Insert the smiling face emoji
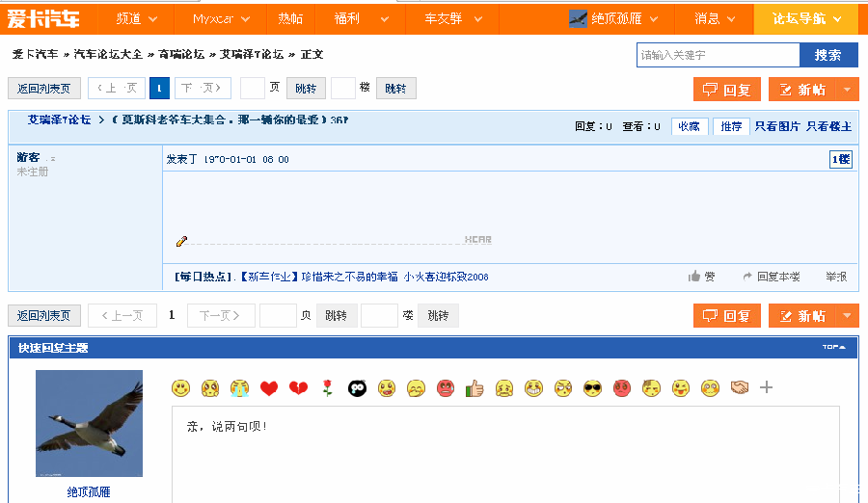868x503 pixels. click(180, 388)
